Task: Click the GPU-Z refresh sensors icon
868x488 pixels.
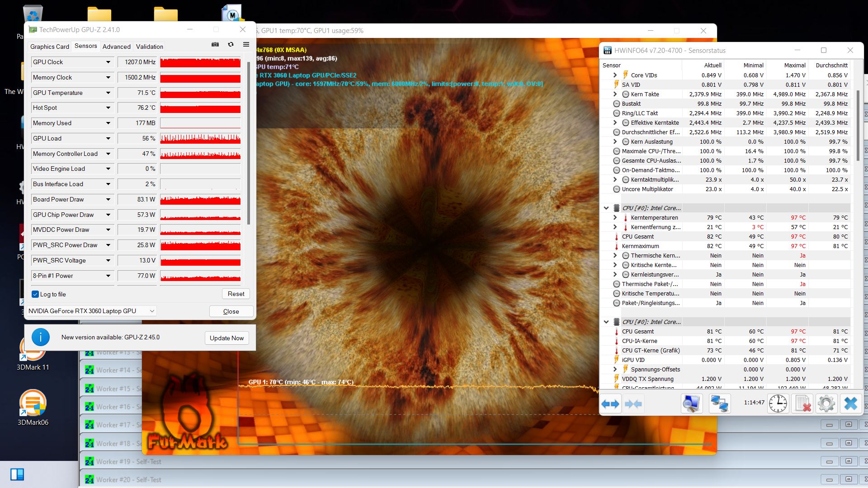Action: tap(231, 44)
